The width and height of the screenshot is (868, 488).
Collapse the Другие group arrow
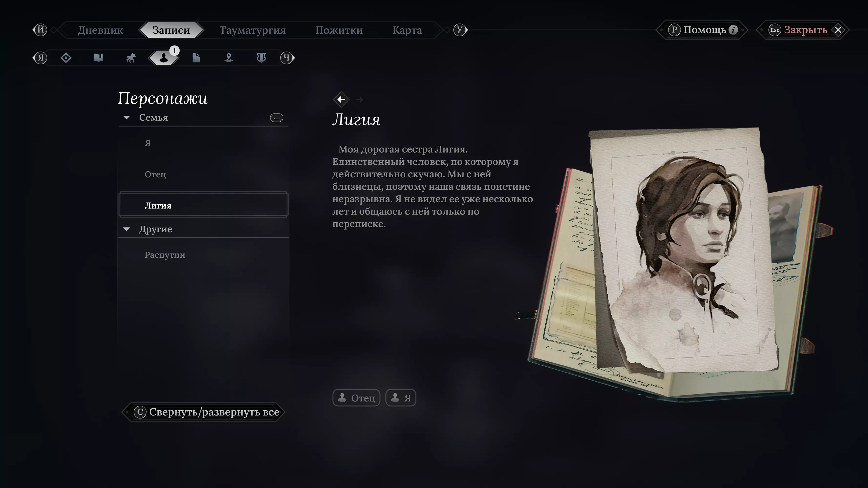127,229
